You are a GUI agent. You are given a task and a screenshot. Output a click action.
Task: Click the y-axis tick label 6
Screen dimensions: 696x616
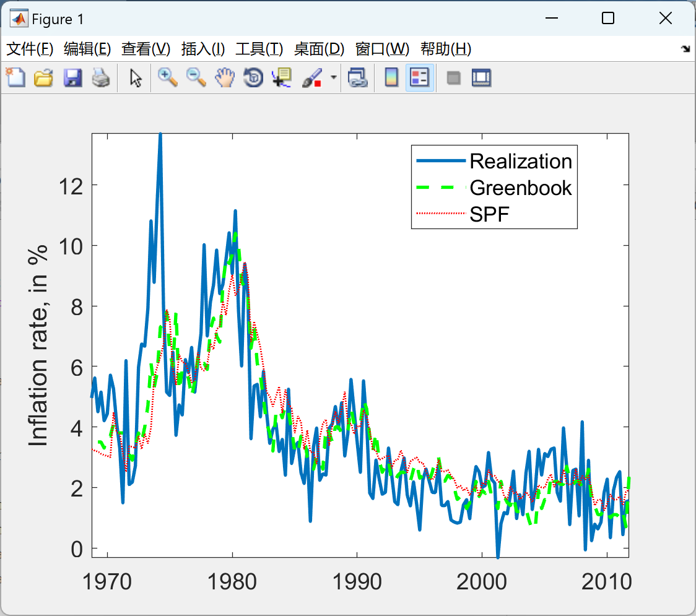click(x=77, y=368)
